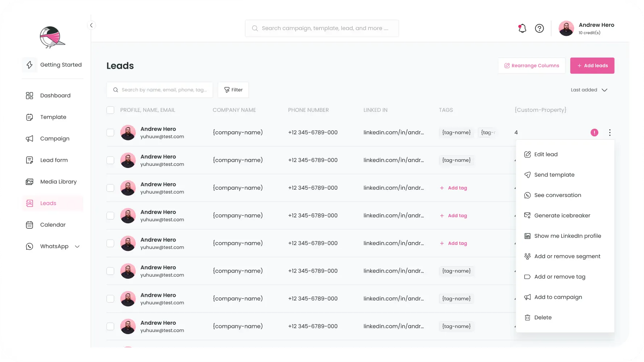The height and width of the screenshot is (362, 644).
Task: Click Andrew Hero's profile avatar in the header
Action: point(566,28)
